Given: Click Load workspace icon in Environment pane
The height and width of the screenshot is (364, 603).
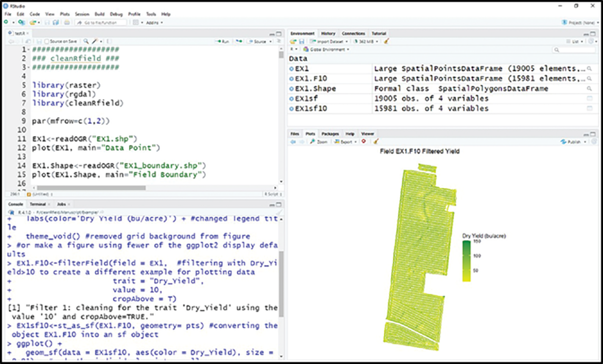Looking at the screenshot, I should point(292,41).
